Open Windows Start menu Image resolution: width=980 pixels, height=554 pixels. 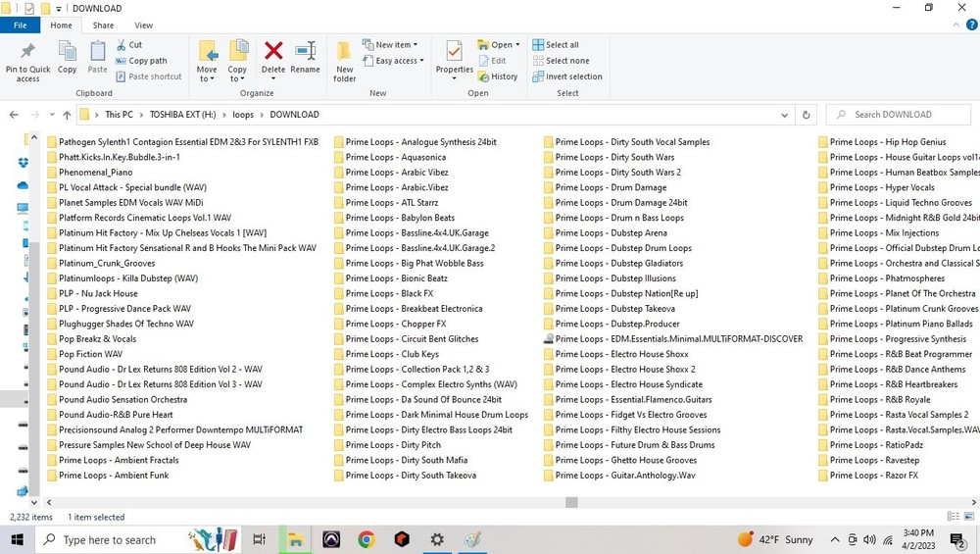tap(17, 539)
